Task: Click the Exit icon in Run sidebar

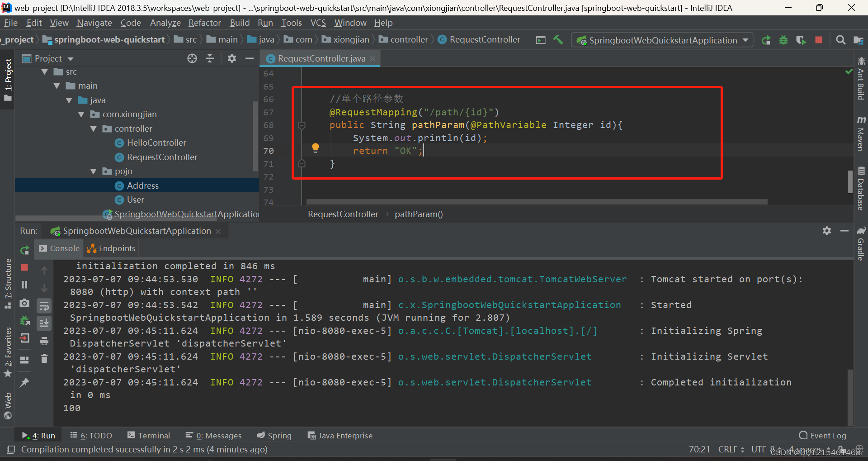Action: pyautogui.click(x=24, y=338)
